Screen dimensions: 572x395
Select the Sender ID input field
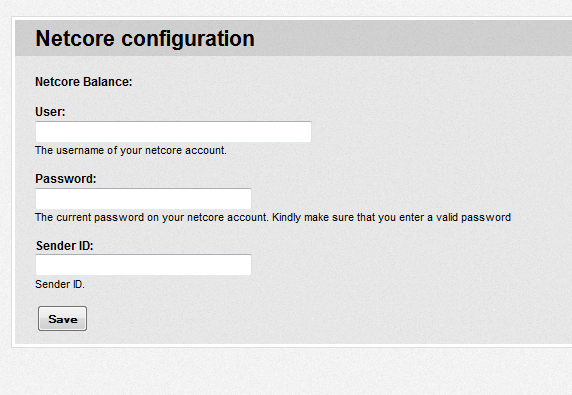click(x=143, y=265)
